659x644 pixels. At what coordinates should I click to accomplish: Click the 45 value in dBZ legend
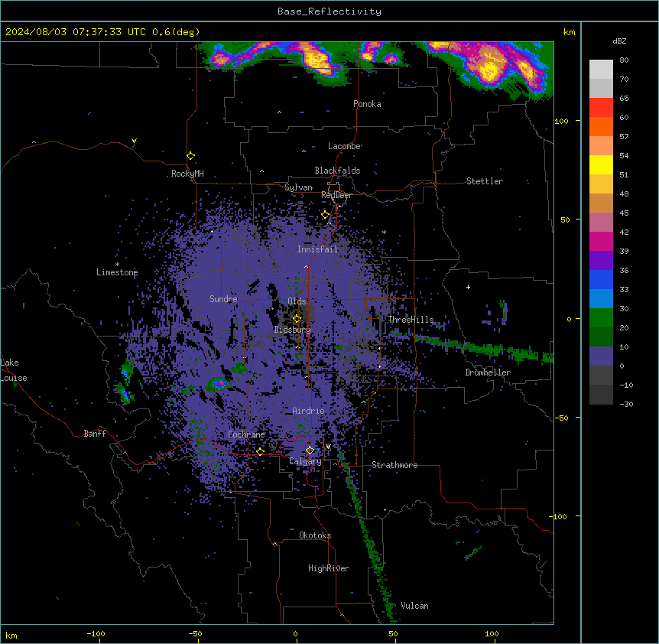point(624,213)
